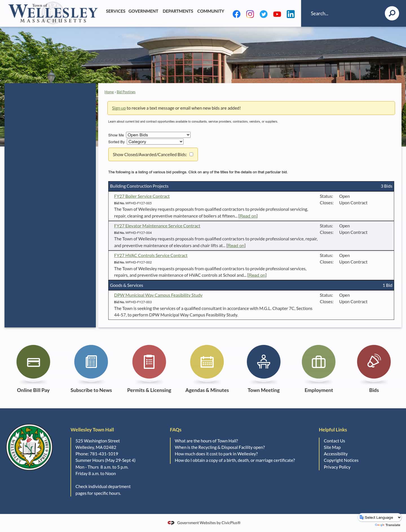The height and width of the screenshot is (532, 406).
Task: Open 'What are the hours of Town Hall?' FAQ
Action: tap(206, 441)
